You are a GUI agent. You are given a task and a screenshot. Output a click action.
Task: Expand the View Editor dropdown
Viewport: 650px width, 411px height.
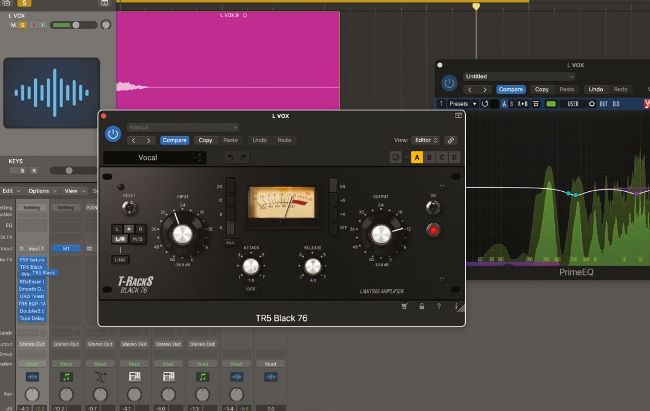[423, 141]
